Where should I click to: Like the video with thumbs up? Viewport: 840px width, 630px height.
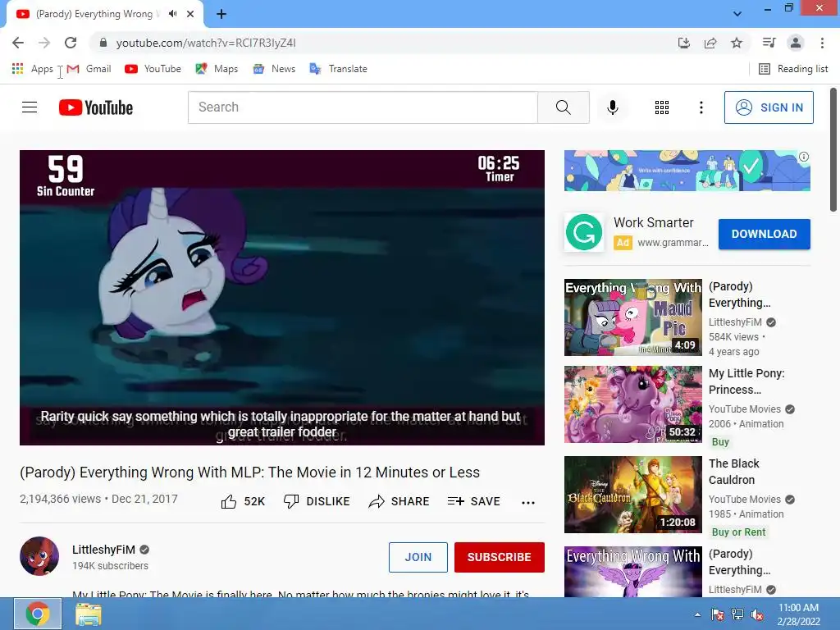click(243, 501)
